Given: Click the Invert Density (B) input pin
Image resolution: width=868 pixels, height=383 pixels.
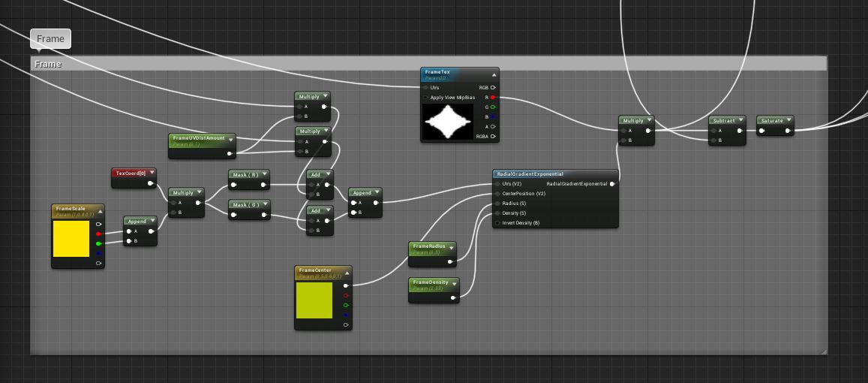Looking at the screenshot, I should coord(497,223).
